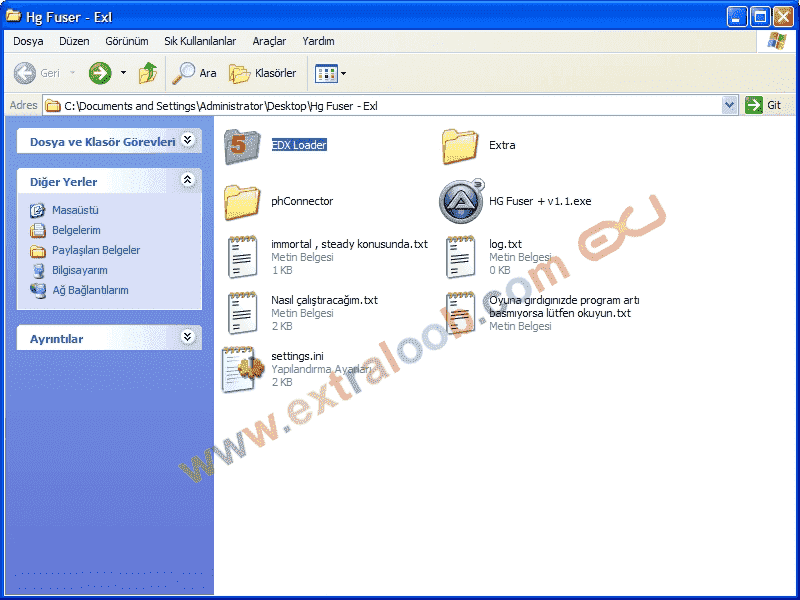This screenshot has height=600, width=800.
Task: Select the EDX Loader folder icon
Action: pos(242,147)
